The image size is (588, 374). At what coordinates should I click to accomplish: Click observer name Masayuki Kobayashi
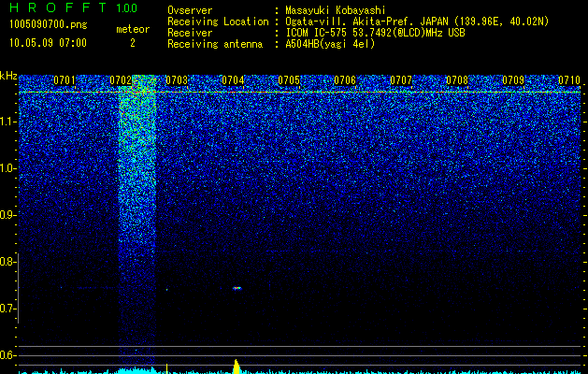336,10
